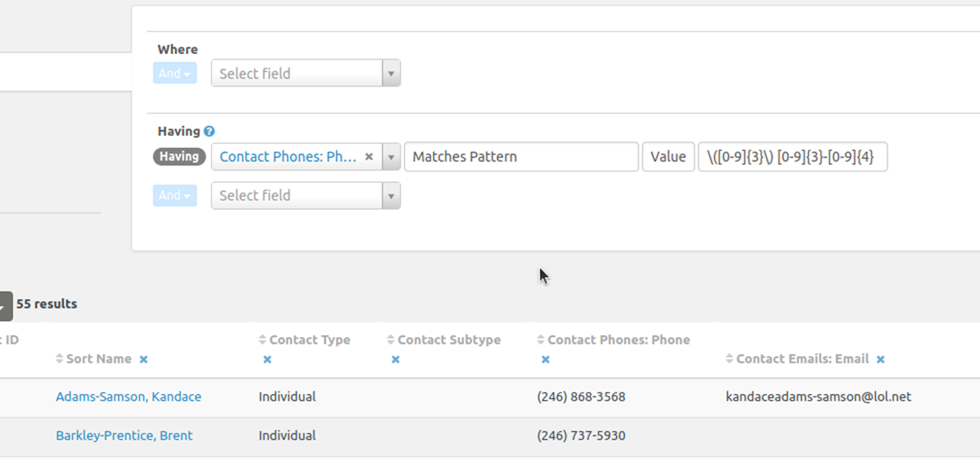Open contact Adams-Samson, Kandace
This screenshot has height=460, width=980.
[x=128, y=397]
